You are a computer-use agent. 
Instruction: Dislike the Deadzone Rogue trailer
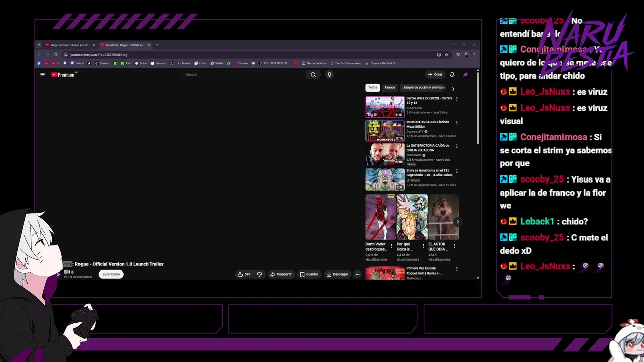(x=260, y=274)
